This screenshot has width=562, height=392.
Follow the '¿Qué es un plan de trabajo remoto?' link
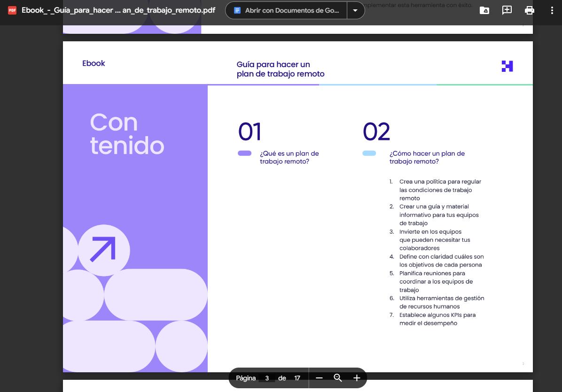pos(289,157)
